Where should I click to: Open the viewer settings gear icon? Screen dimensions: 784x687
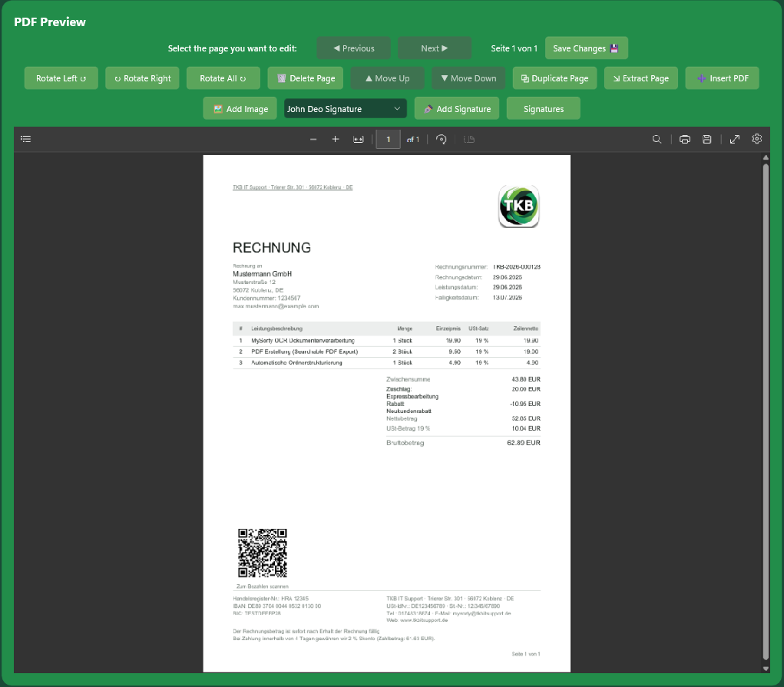pos(757,139)
